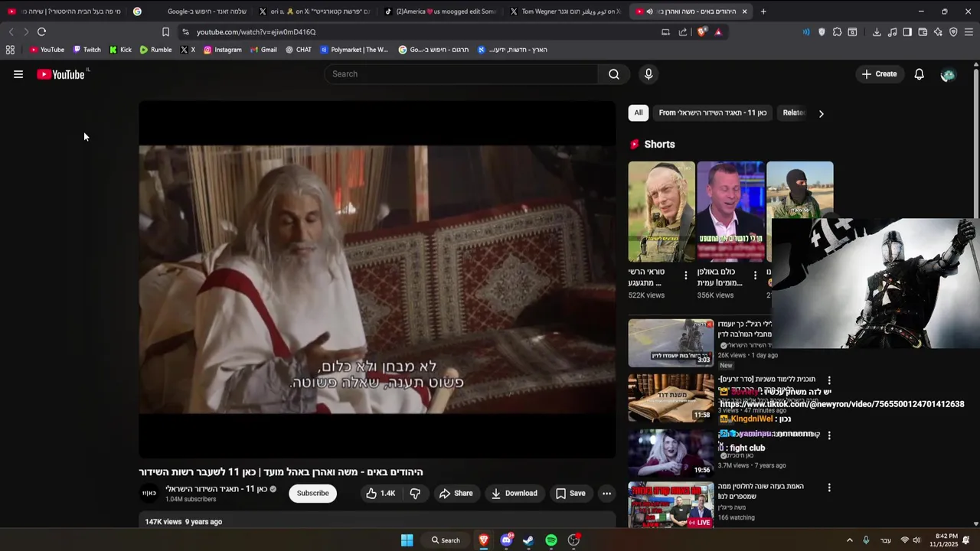This screenshot has width=980, height=551.
Task: Open the Kick bookmark
Action: click(x=120, y=50)
